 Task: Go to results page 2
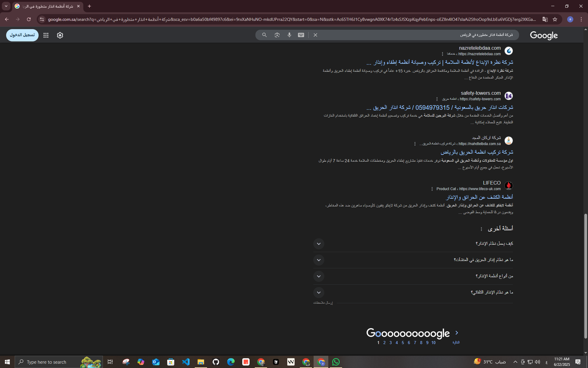click(x=384, y=343)
